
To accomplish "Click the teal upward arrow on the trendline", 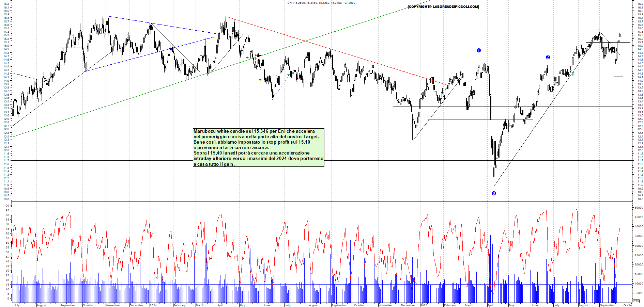I will [573, 73].
